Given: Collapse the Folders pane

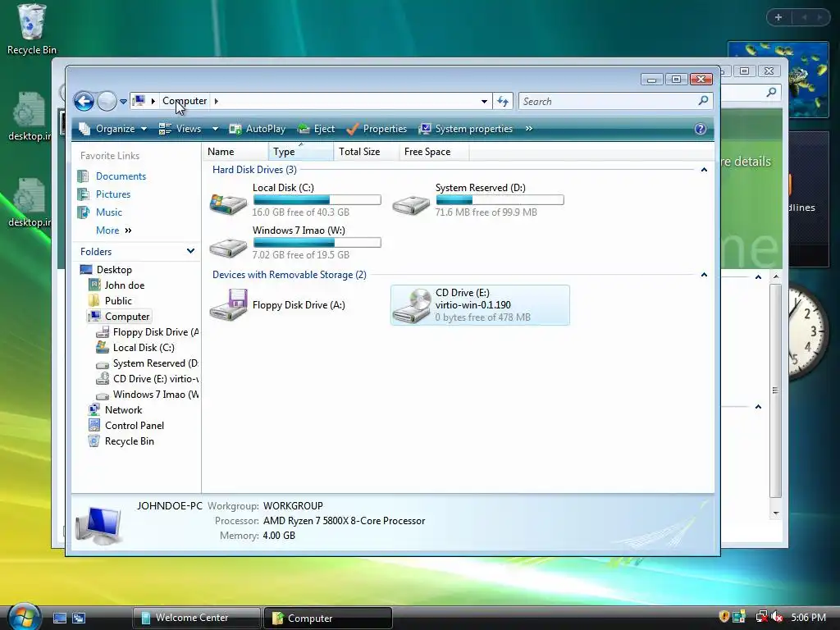Looking at the screenshot, I should [x=190, y=251].
